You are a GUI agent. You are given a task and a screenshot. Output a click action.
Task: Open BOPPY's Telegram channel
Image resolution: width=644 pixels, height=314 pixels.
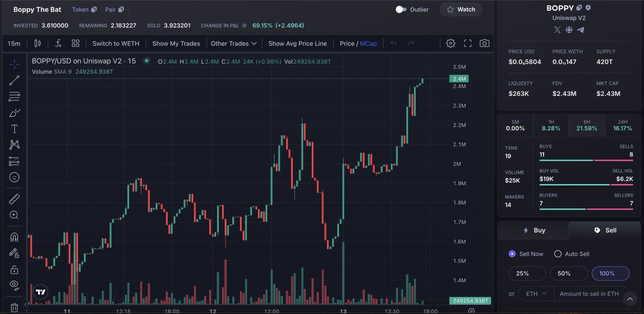click(581, 29)
